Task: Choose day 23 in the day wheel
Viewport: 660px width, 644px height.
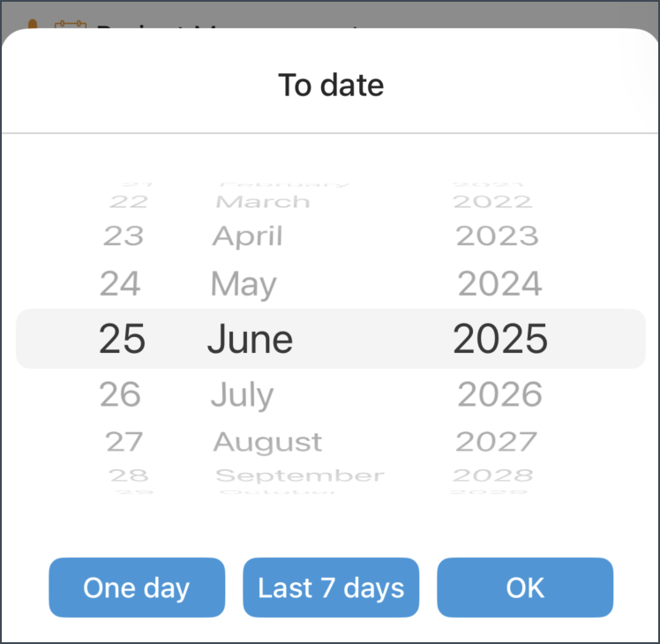Action: click(x=124, y=236)
